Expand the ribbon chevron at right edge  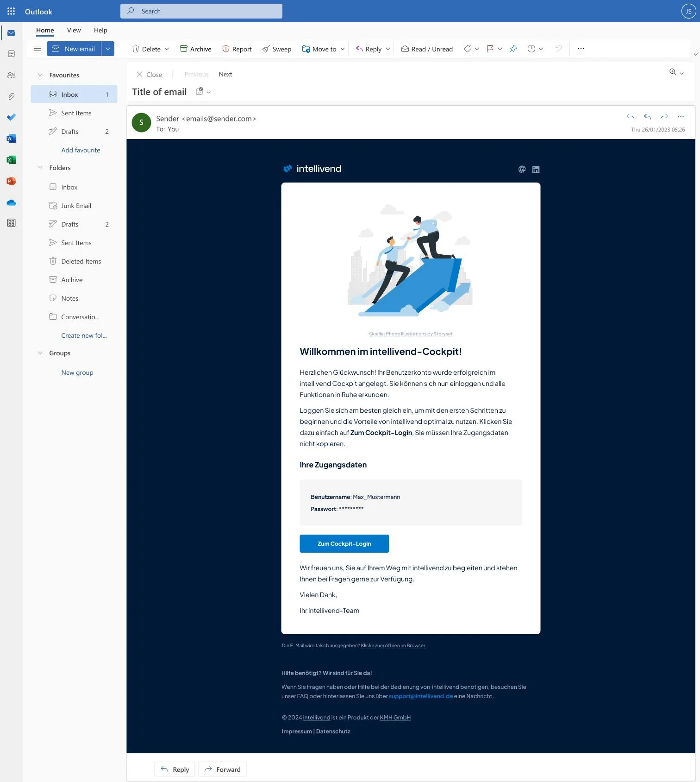[x=695, y=55]
